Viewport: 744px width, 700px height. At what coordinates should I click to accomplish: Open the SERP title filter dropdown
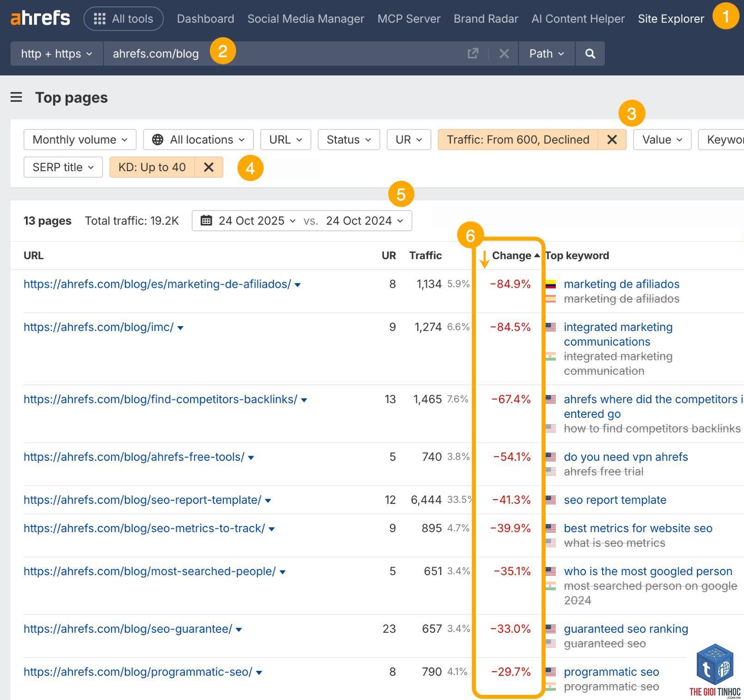click(x=63, y=167)
